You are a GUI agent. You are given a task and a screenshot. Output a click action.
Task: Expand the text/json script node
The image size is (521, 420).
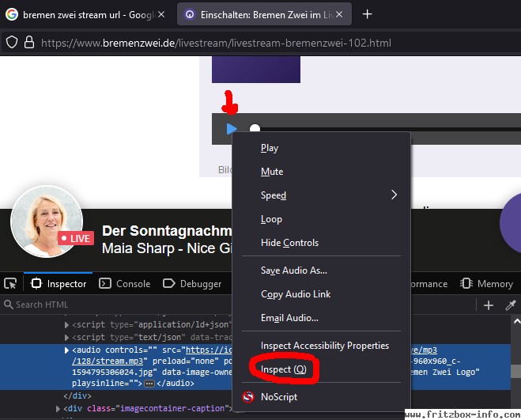[x=66, y=338]
